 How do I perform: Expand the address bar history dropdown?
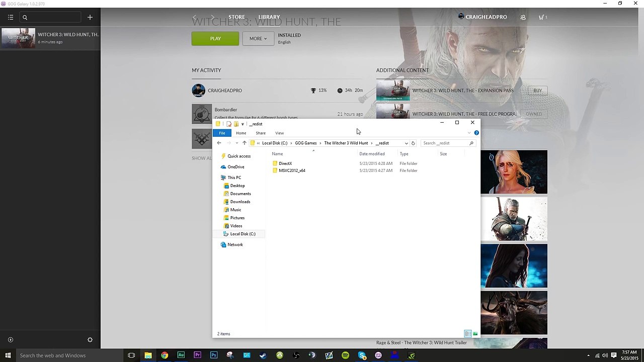[407, 143]
